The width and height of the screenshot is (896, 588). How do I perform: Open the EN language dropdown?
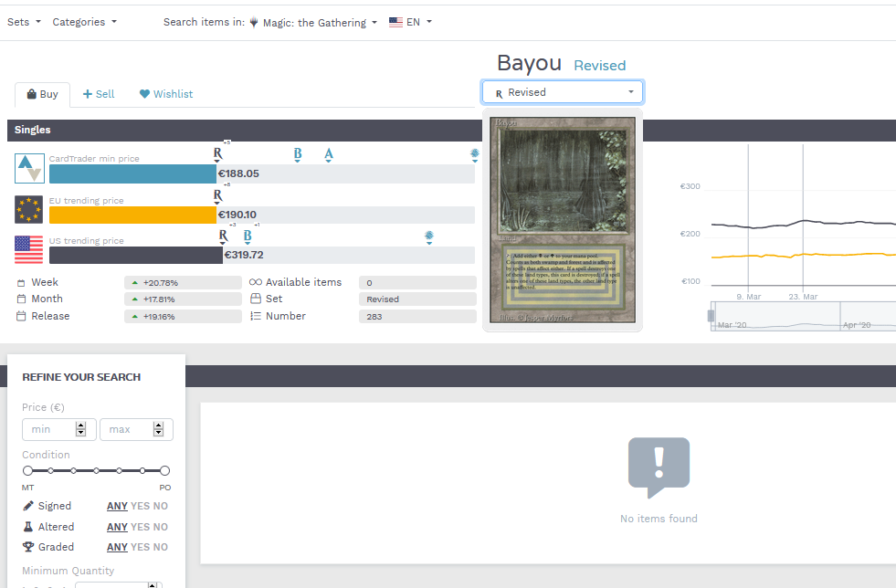tap(411, 22)
